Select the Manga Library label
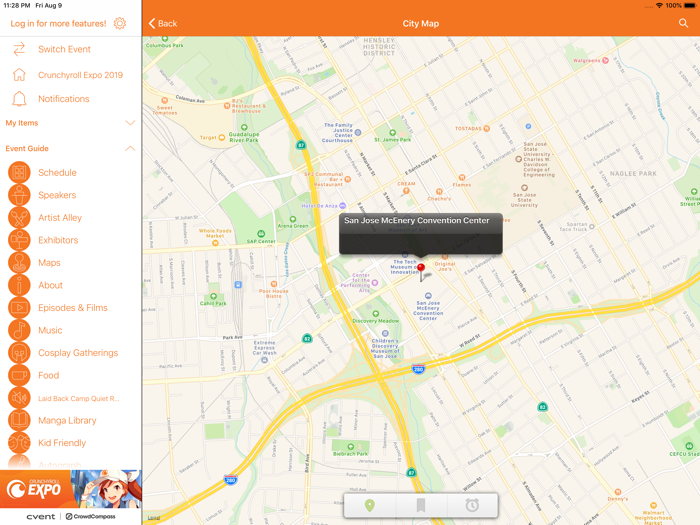Screen dimensions: 700x525 coord(67,421)
